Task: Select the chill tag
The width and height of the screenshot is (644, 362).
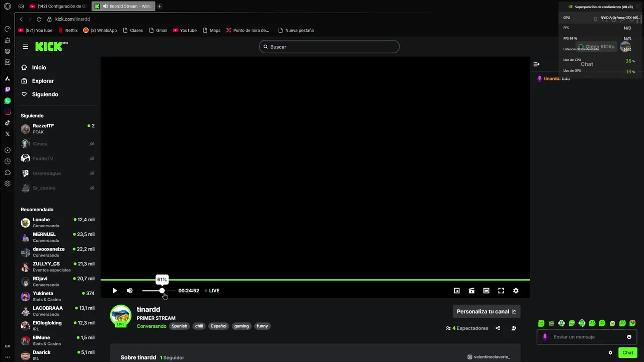Action: pyautogui.click(x=199, y=326)
